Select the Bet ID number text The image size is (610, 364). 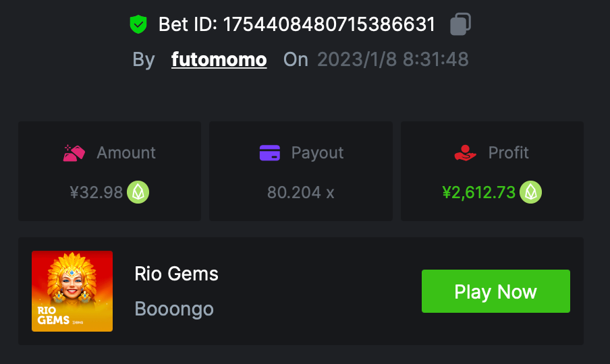(x=329, y=25)
